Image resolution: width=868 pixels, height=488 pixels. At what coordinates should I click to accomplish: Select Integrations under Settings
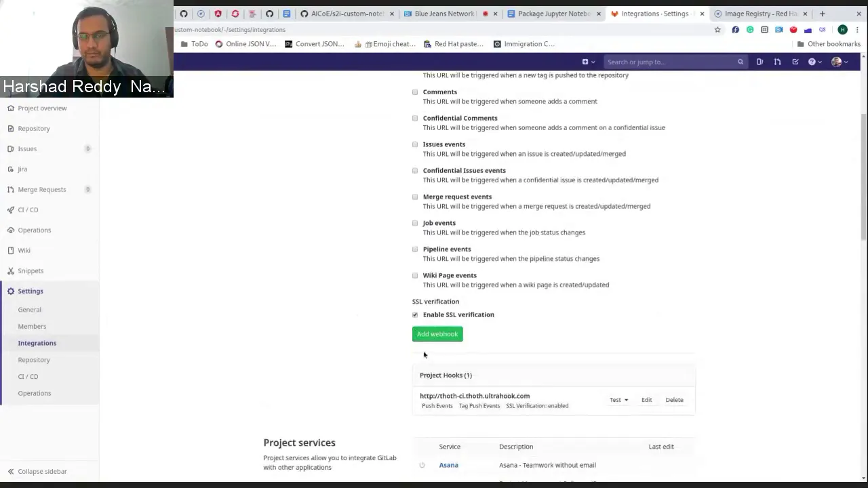37,343
